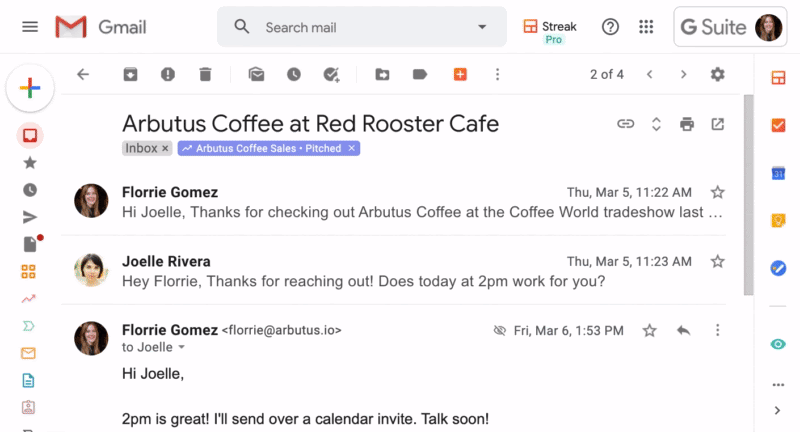
Task: Open search options dropdown arrow
Action: coord(482,27)
